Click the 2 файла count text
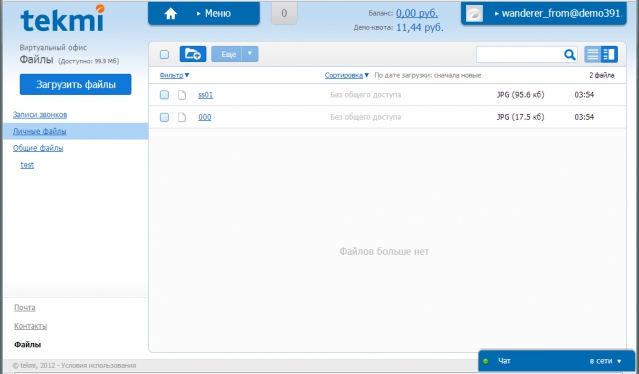Viewport: 639px width, 374px height. pyautogui.click(x=602, y=75)
